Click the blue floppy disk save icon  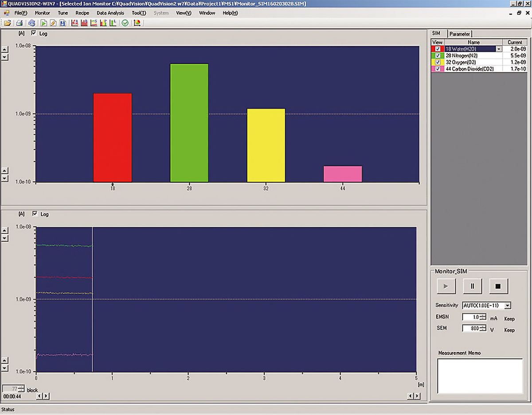[63, 23]
